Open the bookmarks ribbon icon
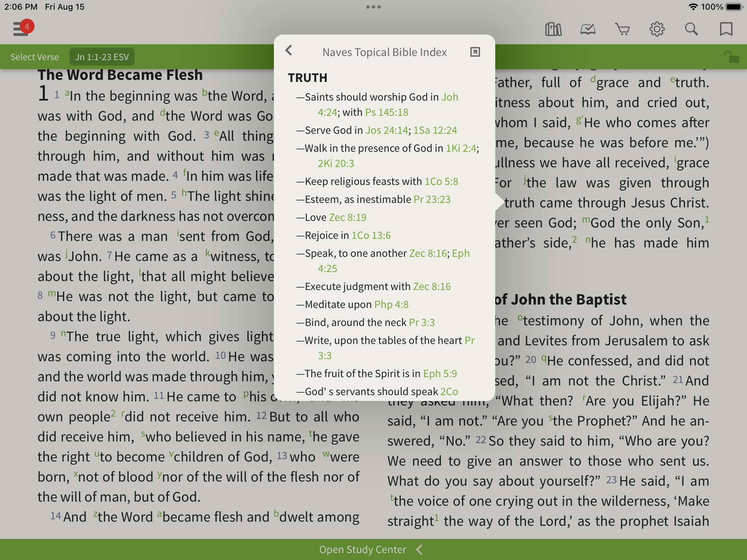Image resolution: width=747 pixels, height=560 pixels. tap(726, 29)
